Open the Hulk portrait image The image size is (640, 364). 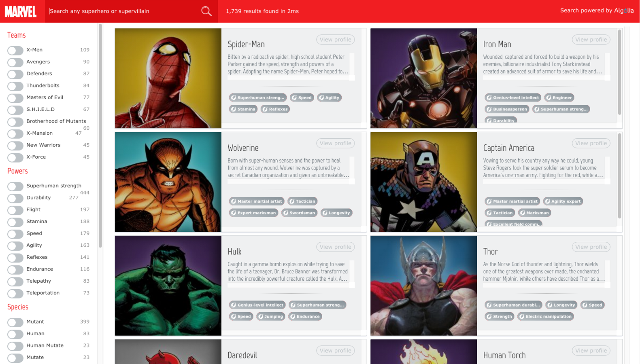(x=168, y=286)
